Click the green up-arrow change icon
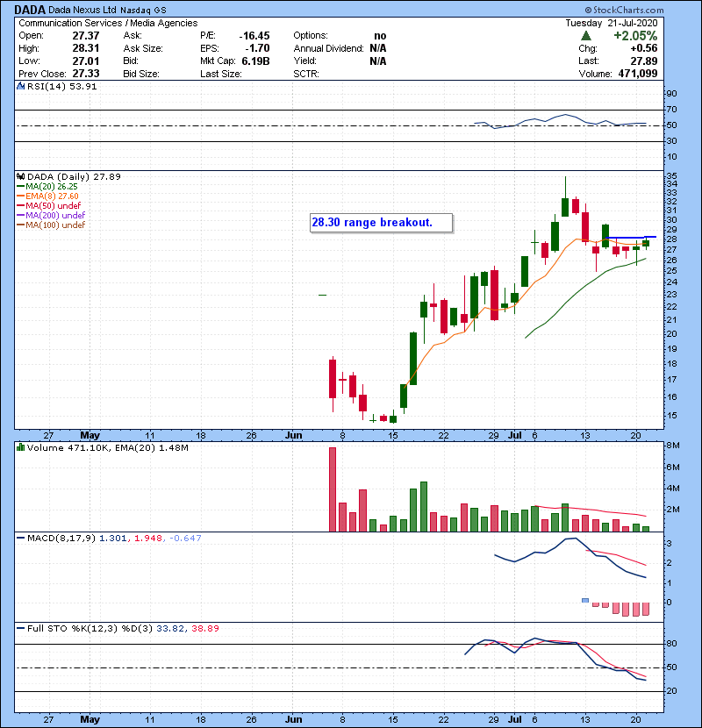The height and width of the screenshot is (728, 702). pyautogui.click(x=586, y=36)
